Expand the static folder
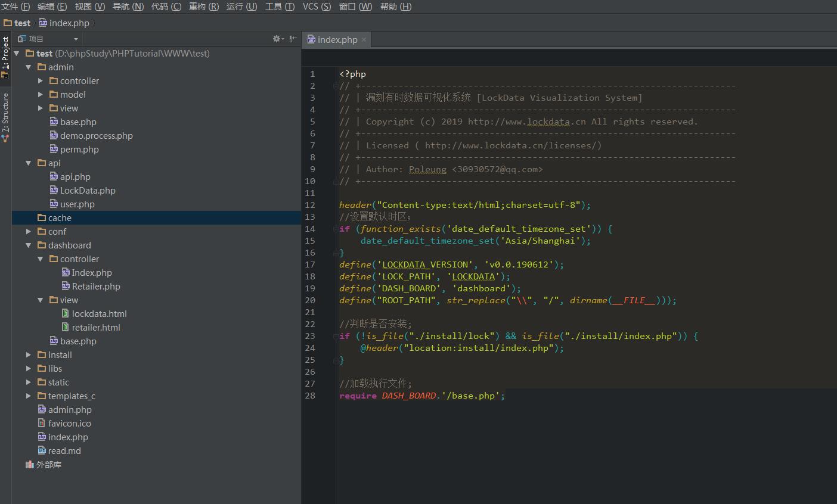The width and height of the screenshot is (837, 504). point(28,382)
